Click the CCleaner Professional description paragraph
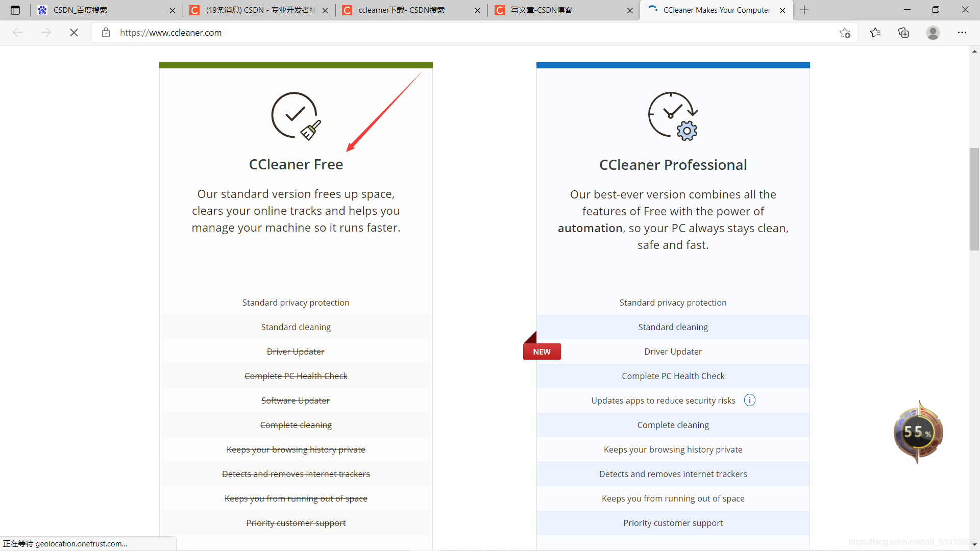The image size is (980, 551). pos(673,219)
